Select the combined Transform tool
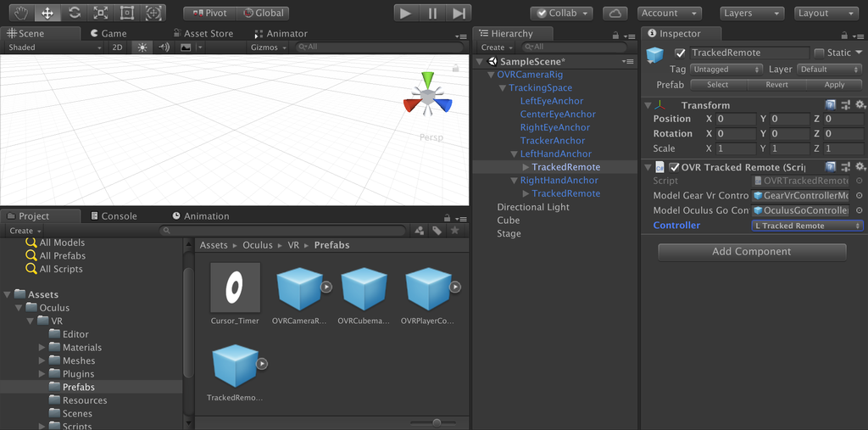 [x=153, y=13]
